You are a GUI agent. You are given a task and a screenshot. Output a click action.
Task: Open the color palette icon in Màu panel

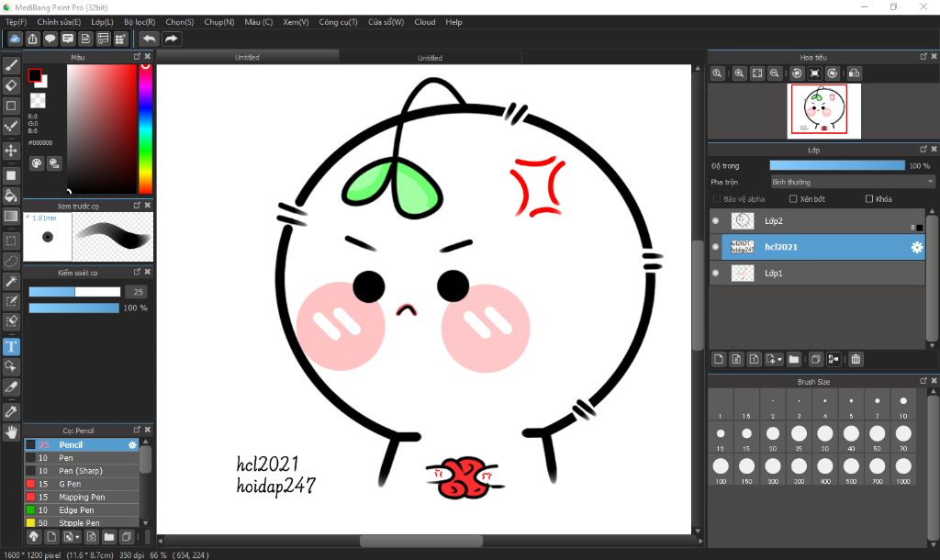coord(37,163)
